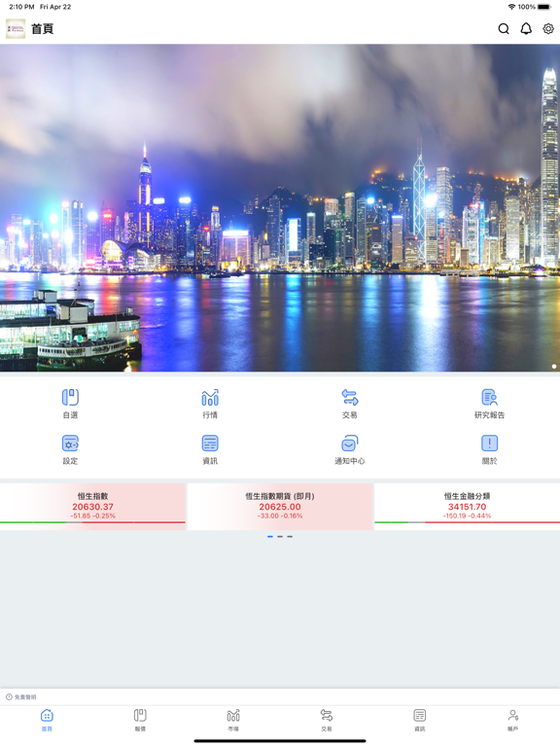Open 通知中心 notification center shortcut
This screenshot has height=747, width=560.
(350, 449)
